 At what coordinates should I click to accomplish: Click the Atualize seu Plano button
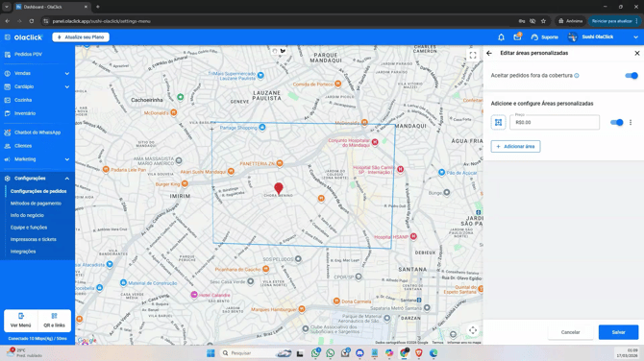[81, 36]
